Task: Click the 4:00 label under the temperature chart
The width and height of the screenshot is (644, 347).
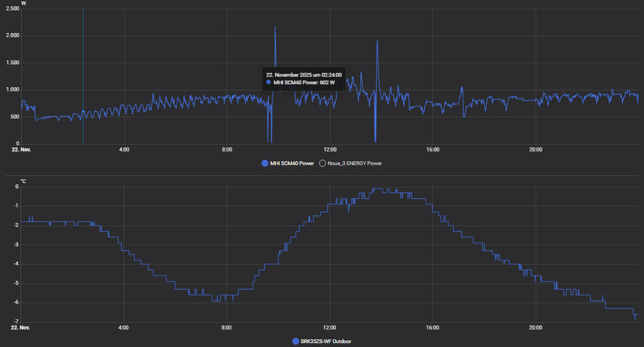Action: pyautogui.click(x=124, y=328)
